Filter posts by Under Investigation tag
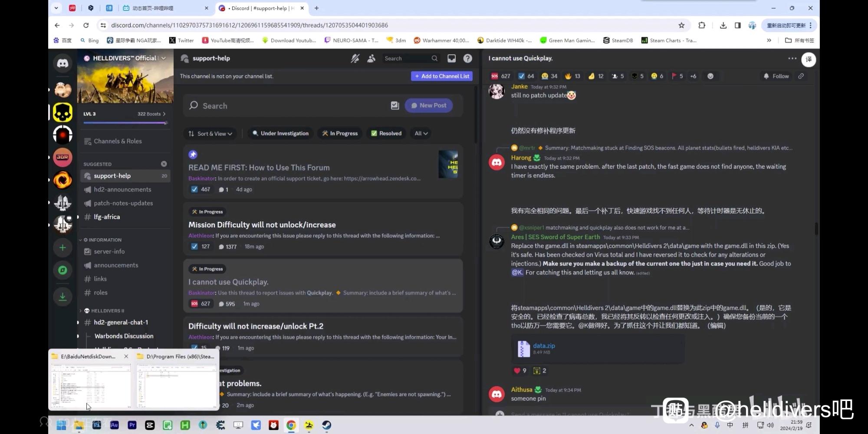 280,133
